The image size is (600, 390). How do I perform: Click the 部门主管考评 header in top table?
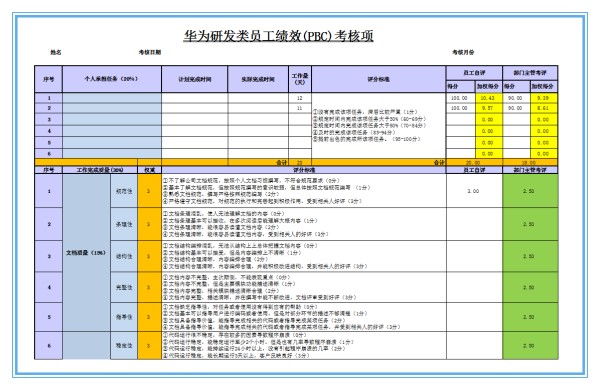530,73
